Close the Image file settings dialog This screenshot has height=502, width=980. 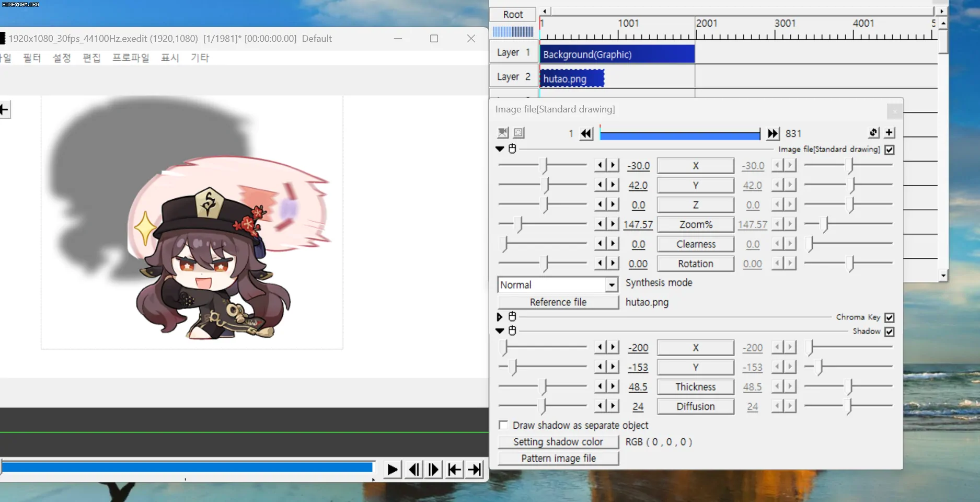click(x=894, y=111)
